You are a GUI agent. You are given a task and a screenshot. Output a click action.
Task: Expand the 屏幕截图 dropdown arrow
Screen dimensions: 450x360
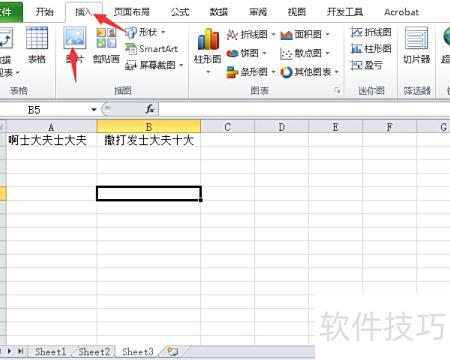[181, 65]
